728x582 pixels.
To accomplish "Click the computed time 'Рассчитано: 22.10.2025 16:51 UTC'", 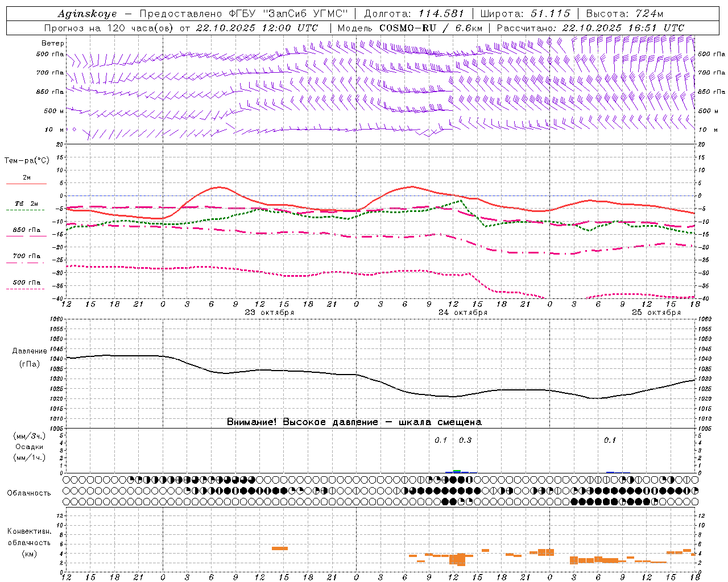I will point(590,28).
